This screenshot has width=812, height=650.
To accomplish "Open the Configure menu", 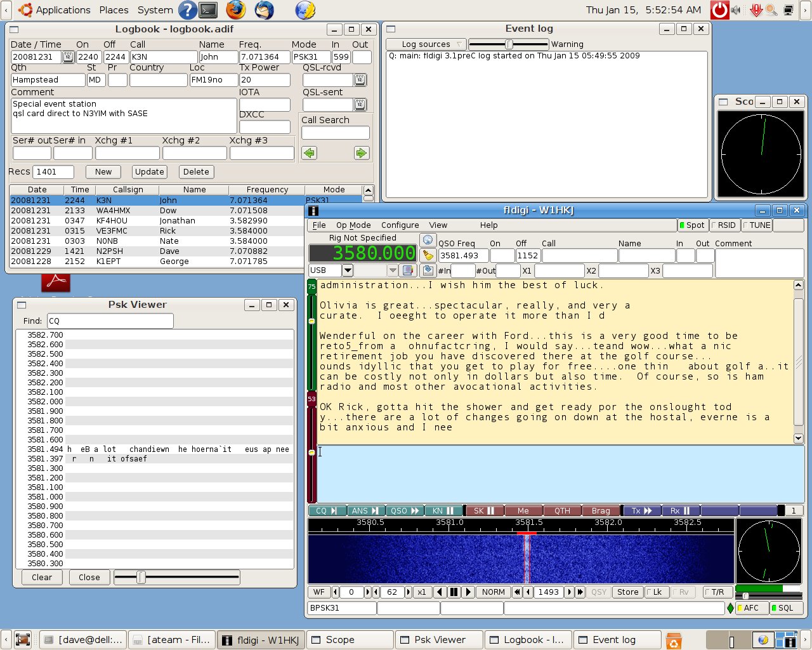I will (x=400, y=225).
